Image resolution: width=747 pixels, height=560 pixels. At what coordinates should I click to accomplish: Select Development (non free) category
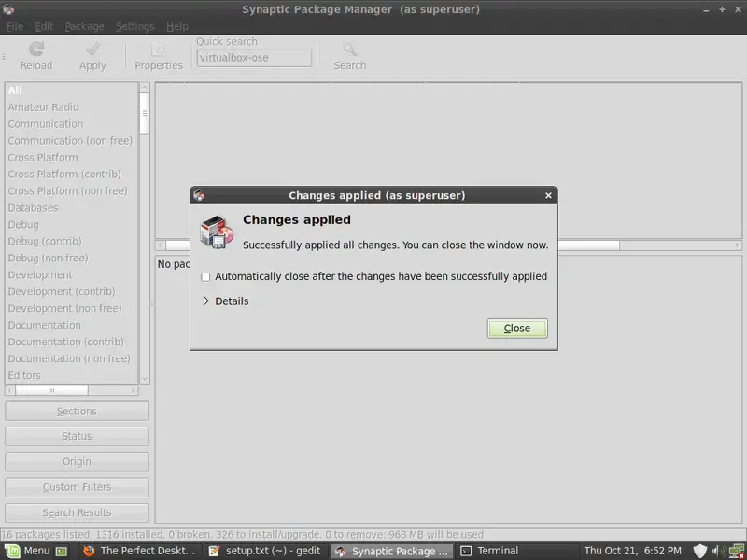pyautogui.click(x=72, y=308)
